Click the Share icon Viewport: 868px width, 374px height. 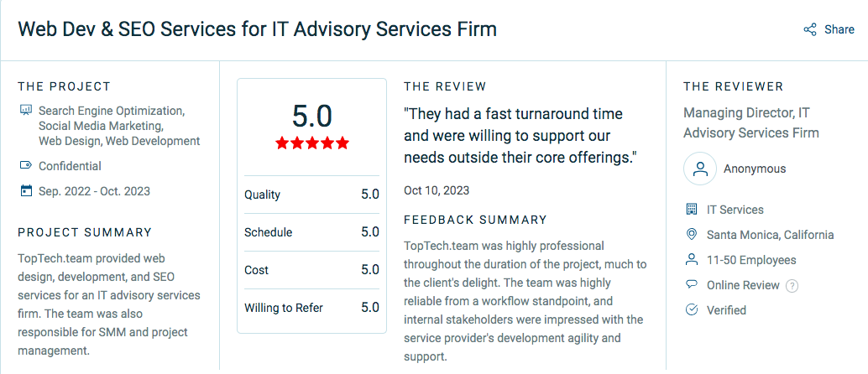[x=810, y=30]
